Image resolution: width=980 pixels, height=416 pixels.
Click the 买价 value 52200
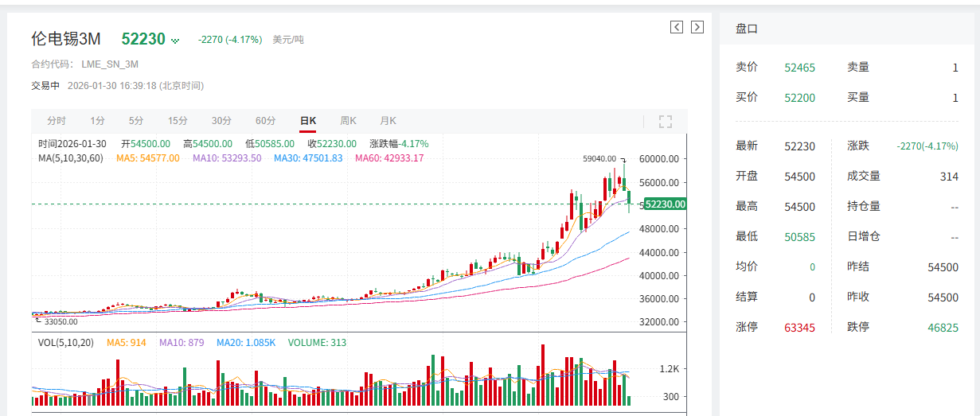click(x=799, y=98)
